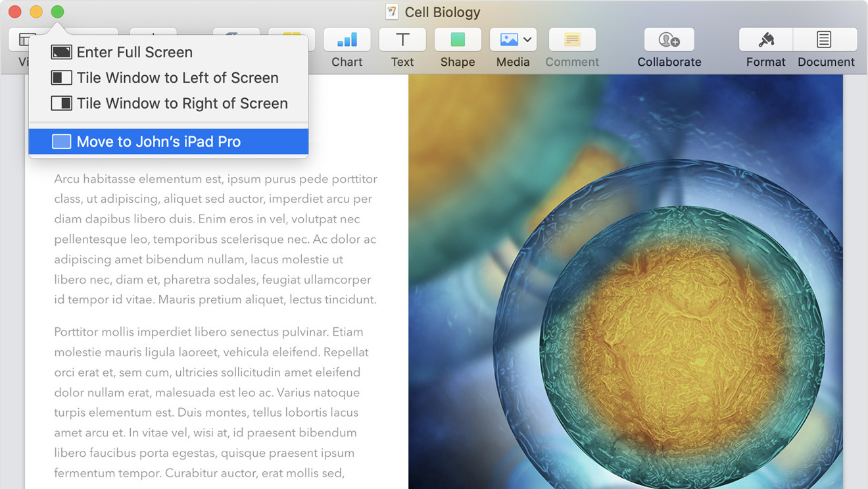868x489 pixels.
Task: Open the Format inspector
Action: [x=766, y=40]
